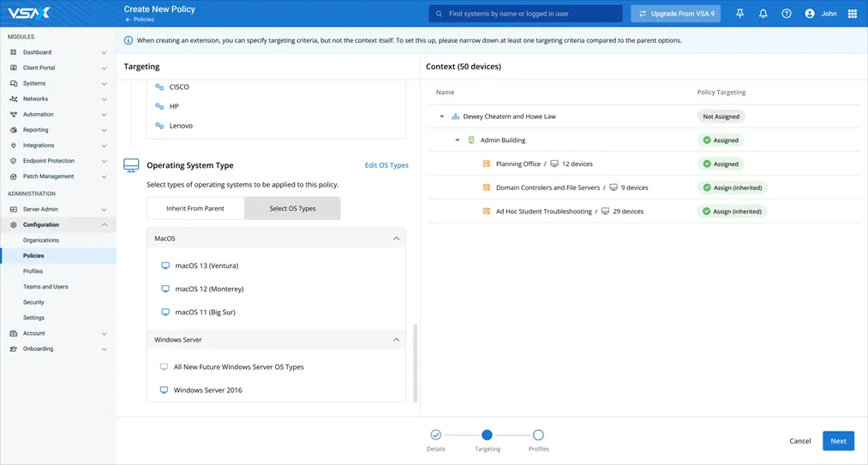This screenshot has height=465, width=868.
Task: Click the John user profile icon
Action: click(x=810, y=14)
